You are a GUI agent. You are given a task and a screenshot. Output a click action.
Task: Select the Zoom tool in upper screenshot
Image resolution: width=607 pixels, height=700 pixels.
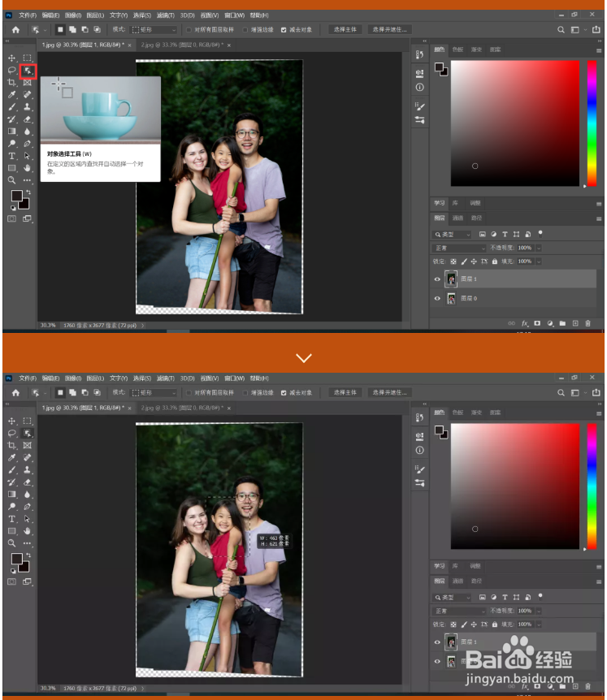11,180
